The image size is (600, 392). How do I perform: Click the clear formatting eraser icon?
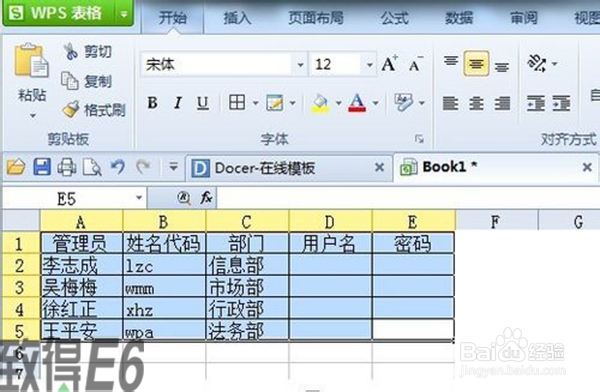click(403, 103)
